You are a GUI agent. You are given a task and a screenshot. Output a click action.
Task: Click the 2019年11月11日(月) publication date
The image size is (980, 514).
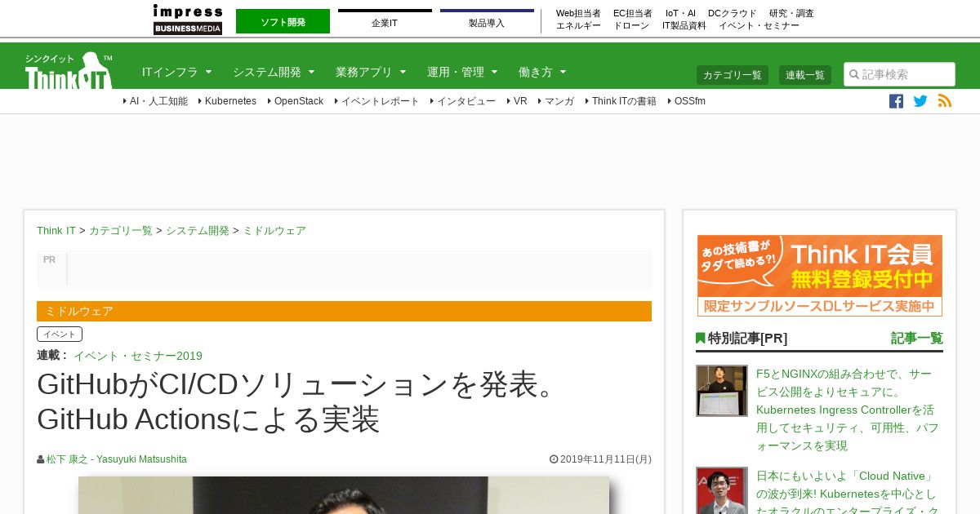(606, 459)
